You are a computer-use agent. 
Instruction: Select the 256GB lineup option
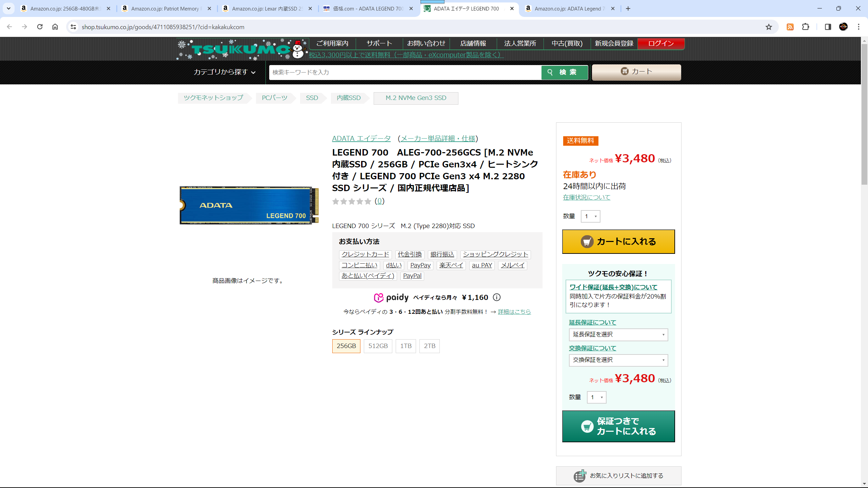click(x=346, y=346)
